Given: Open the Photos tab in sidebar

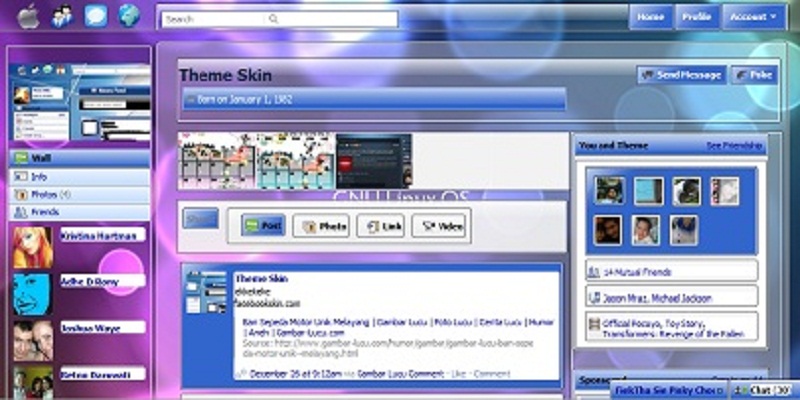Looking at the screenshot, I should pyautogui.click(x=80, y=194).
